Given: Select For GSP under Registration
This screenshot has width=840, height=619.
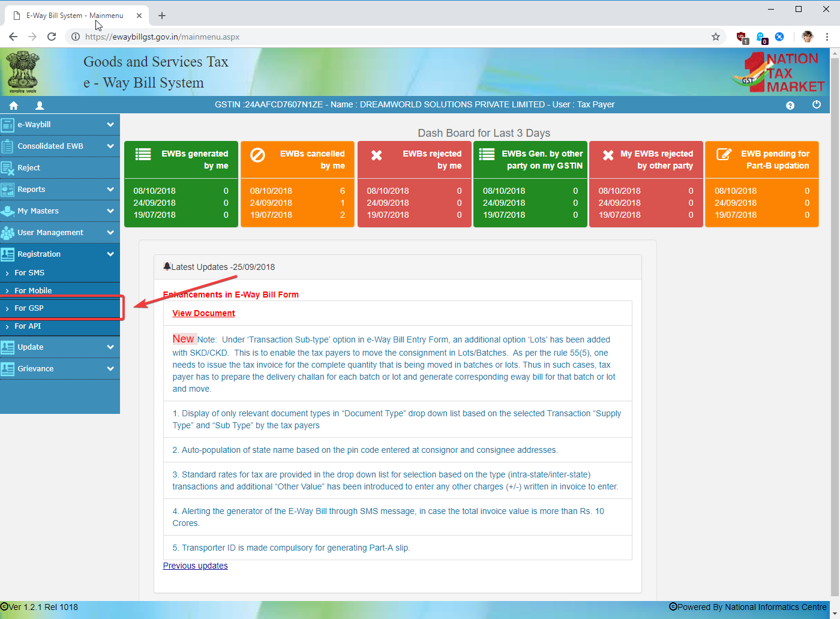Looking at the screenshot, I should (x=60, y=308).
